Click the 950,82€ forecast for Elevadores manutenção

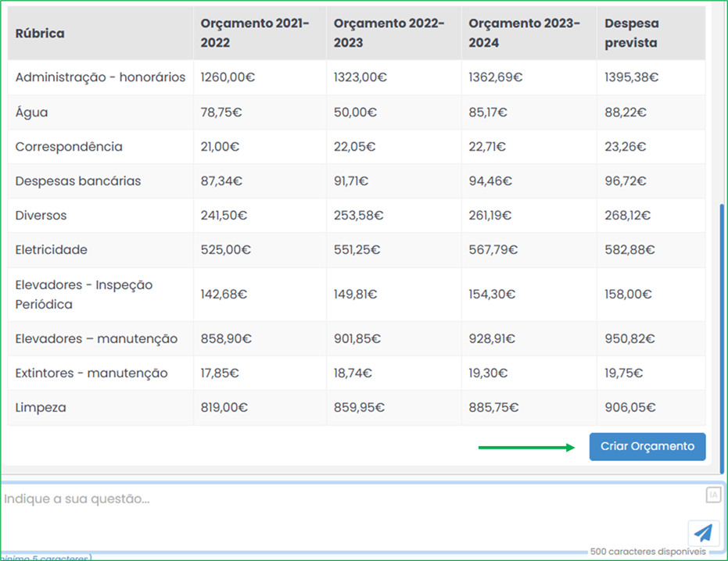[x=630, y=339]
